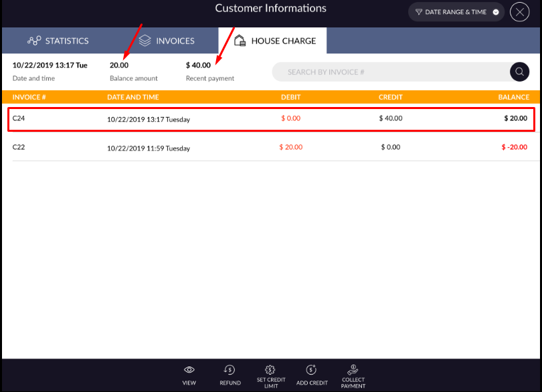542x392 pixels.
Task: Click the Debit column header
Action: (x=290, y=97)
